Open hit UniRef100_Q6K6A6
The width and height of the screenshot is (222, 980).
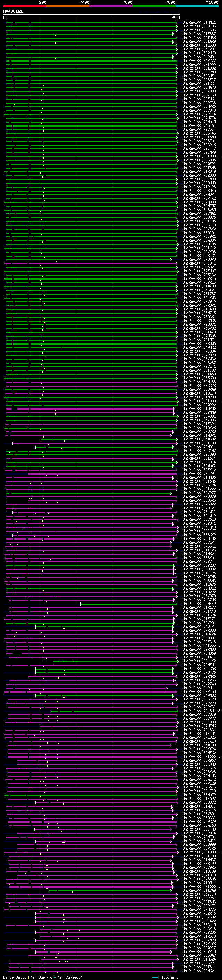point(199,30)
